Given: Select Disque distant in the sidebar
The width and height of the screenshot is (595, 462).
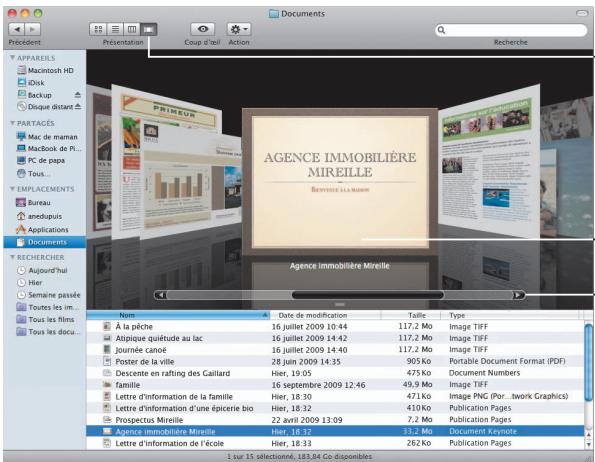Looking at the screenshot, I should (x=45, y=107).
